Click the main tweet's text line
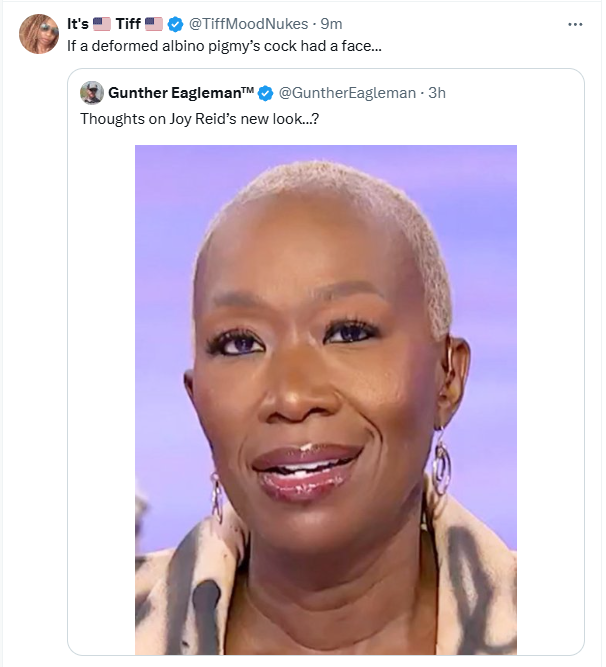 (224, 46)
